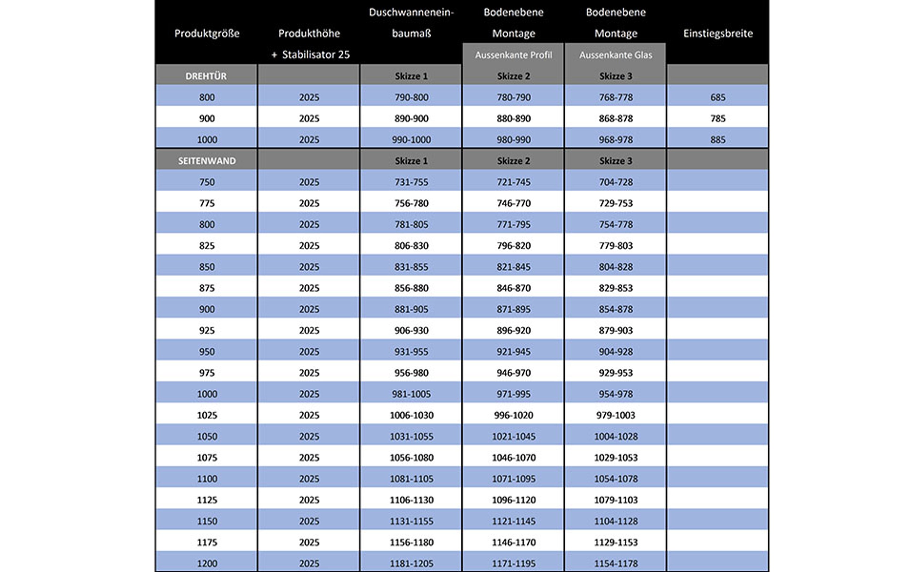
Task: Click the cell showing 968-978
Action: pos(615,140)
